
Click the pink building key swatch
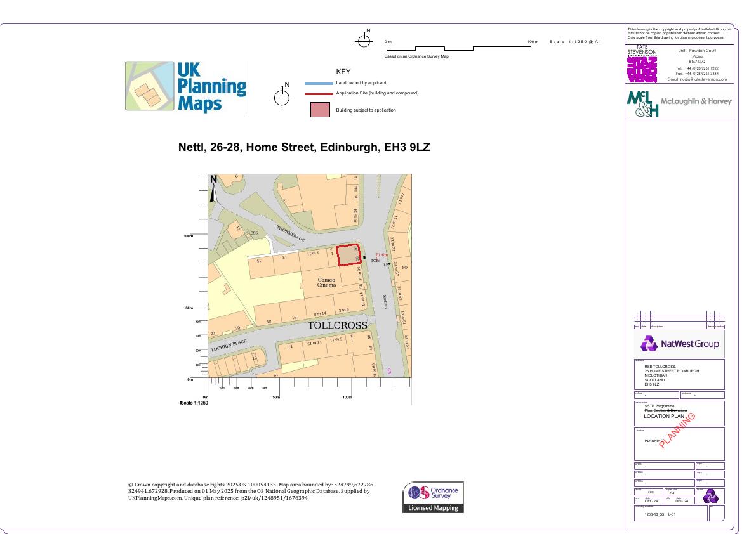tap(319, 110)
